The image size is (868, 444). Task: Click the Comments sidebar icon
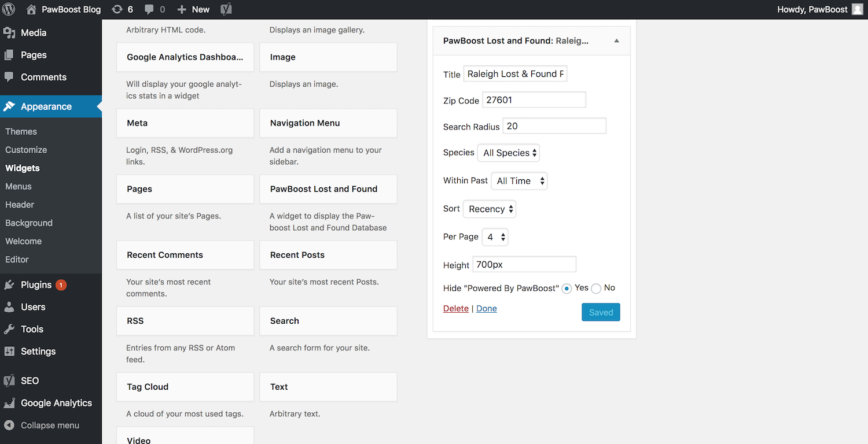click(x=9, y=77)
